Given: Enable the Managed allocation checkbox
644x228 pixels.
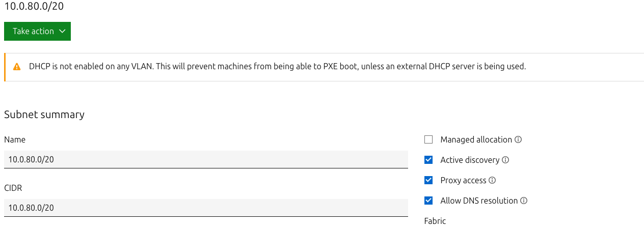Looking at the screenshot, I should [428, 139].
